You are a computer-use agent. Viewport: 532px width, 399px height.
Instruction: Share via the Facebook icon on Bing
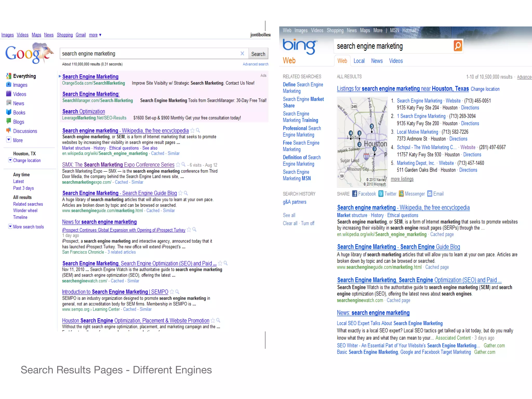355,194
